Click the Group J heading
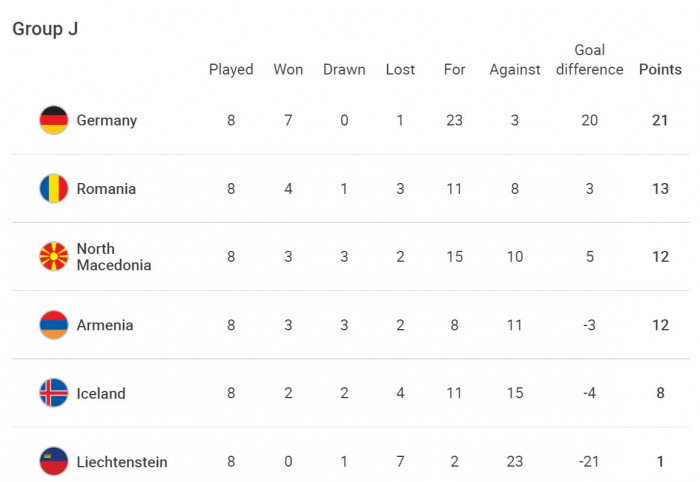This screenshot has width=700, height=482. pos(45,29)
